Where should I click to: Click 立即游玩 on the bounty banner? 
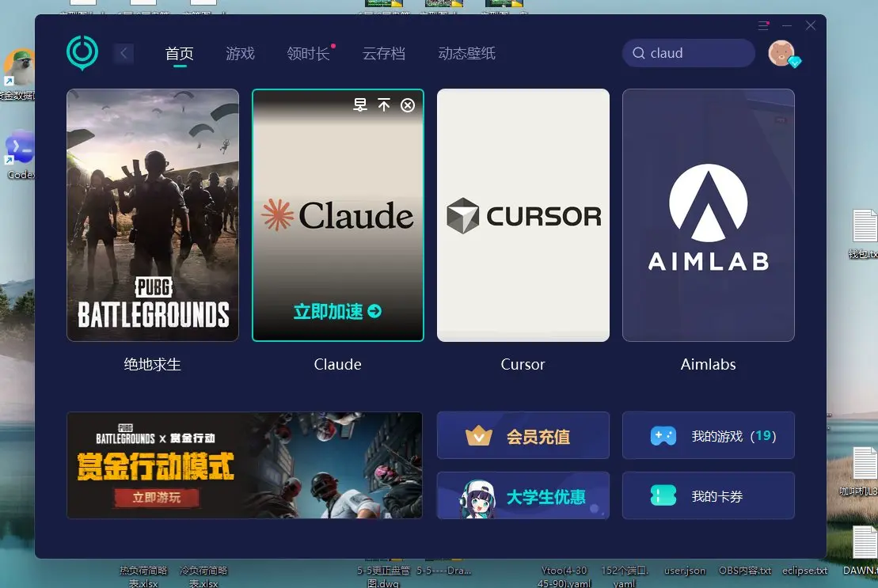pyautogui.click(x=157, y=497)
